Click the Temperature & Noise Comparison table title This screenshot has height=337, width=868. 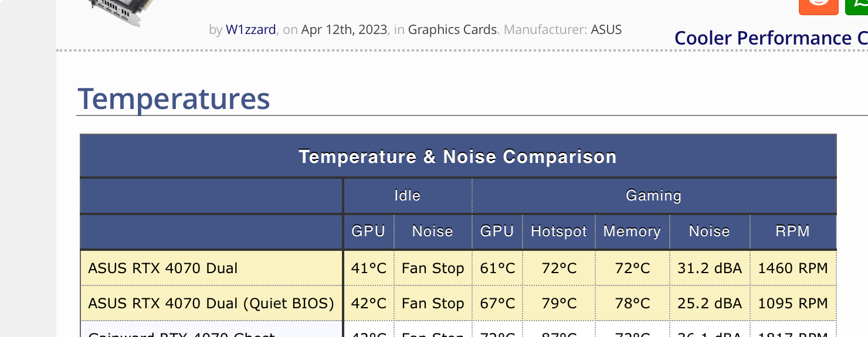[457, 156]
